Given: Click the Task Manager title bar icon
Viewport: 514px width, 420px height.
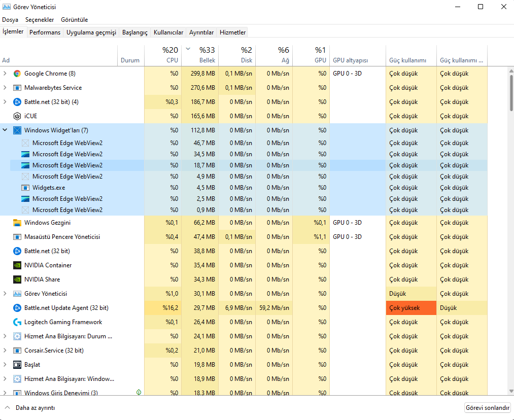Looking at the screenshot, I should pos(6,7).
